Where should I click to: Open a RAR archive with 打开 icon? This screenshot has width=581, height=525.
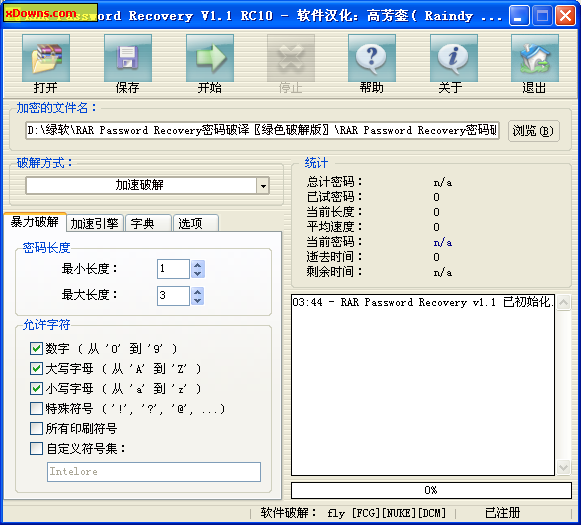point(46,58)
